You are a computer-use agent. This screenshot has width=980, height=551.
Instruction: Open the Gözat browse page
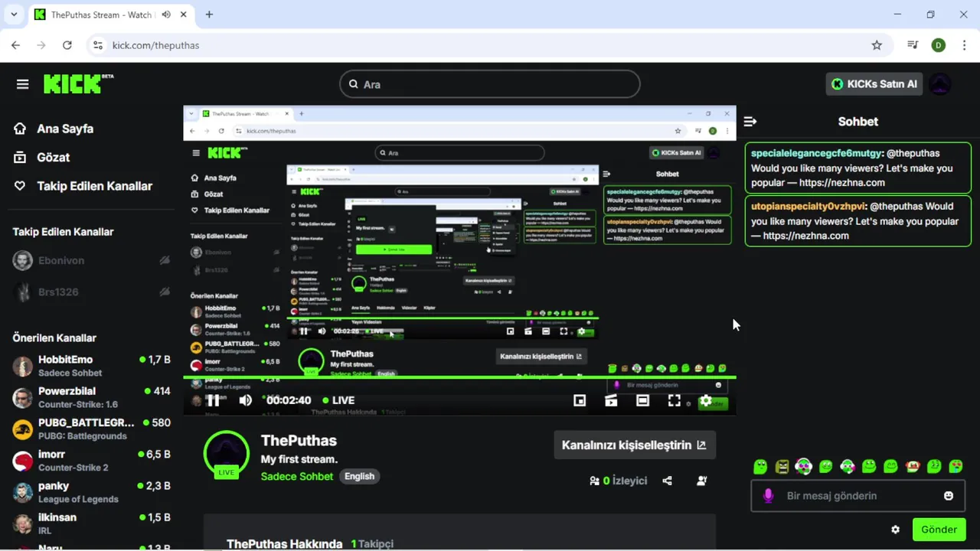tap(42, 157)
